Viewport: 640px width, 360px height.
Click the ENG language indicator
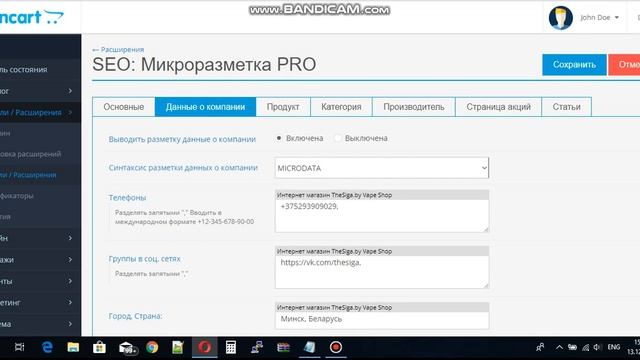tap(614, 347)
